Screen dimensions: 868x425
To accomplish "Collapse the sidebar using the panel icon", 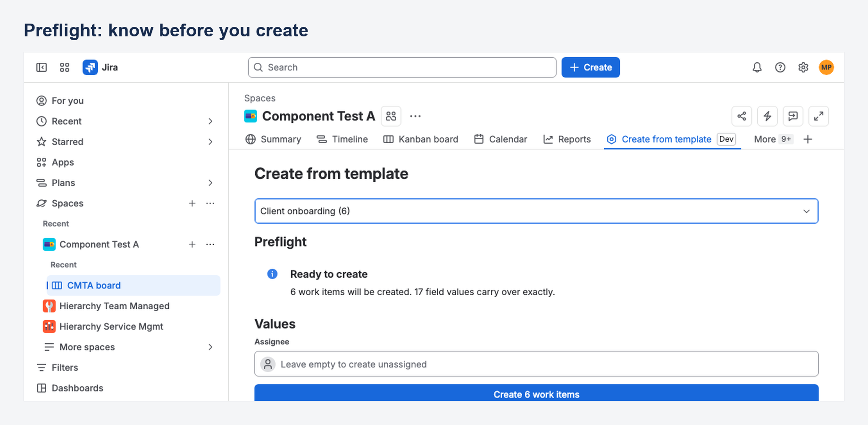I will click(x=42, y=68).
